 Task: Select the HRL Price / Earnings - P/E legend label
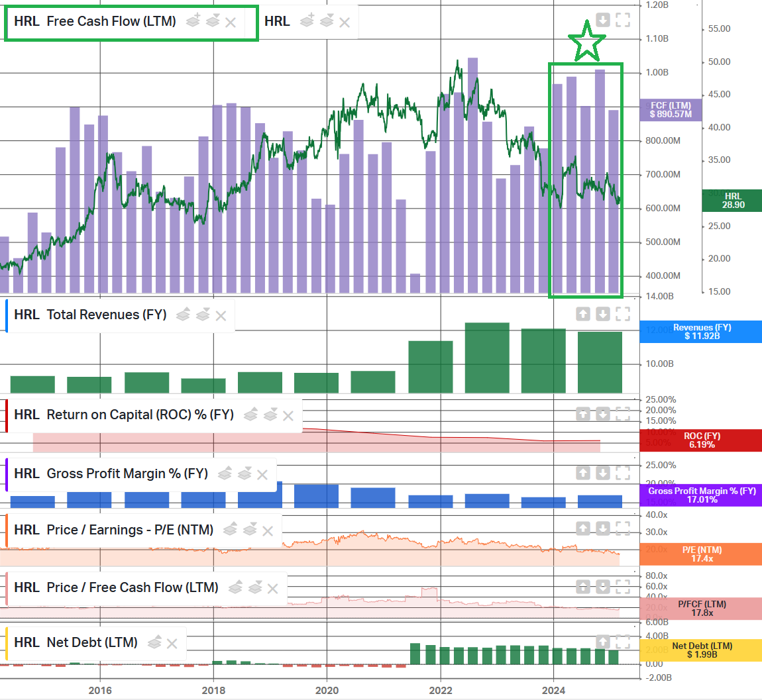coord(114,530)
